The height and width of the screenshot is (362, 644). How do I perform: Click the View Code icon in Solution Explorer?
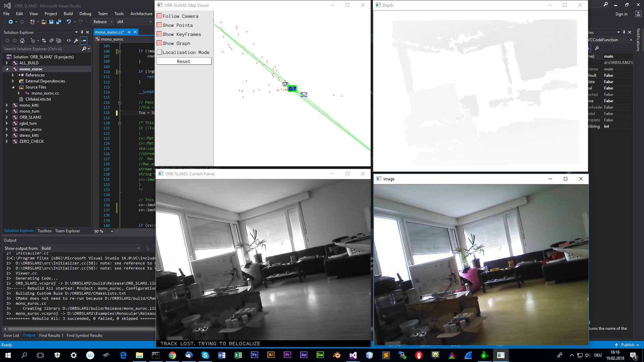click(x=69, y=41)
